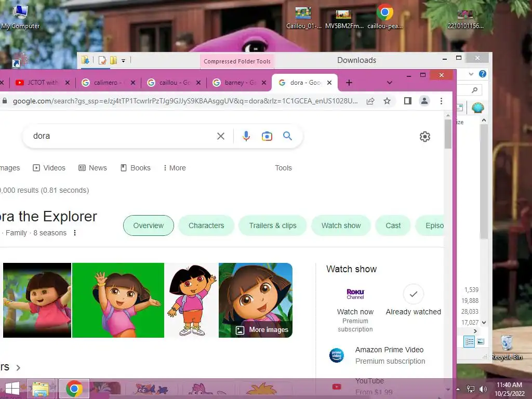532x399 pixels.
Task: Click microphone voice search icon
Action: (x=246, y=136)
